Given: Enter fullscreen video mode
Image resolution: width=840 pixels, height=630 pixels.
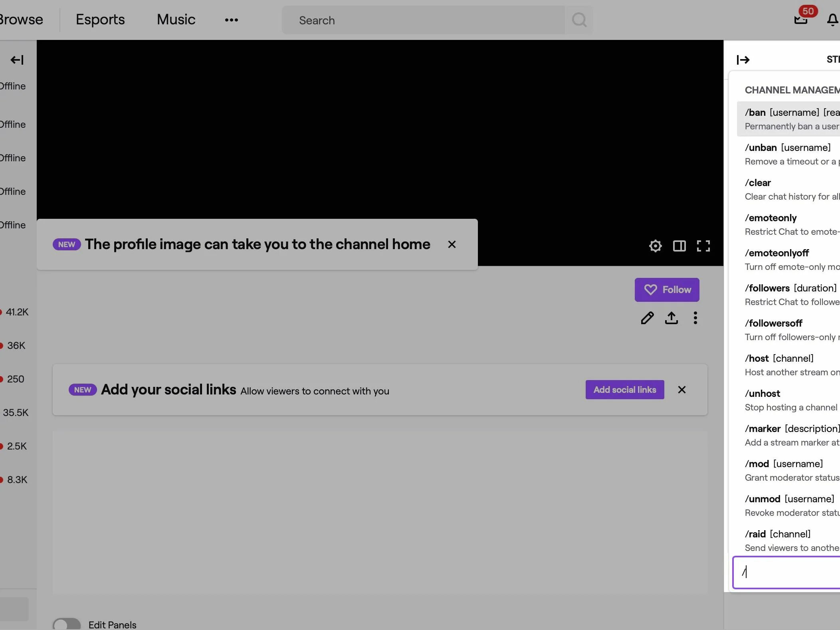Looking at the screenshot, I should 703,246.
